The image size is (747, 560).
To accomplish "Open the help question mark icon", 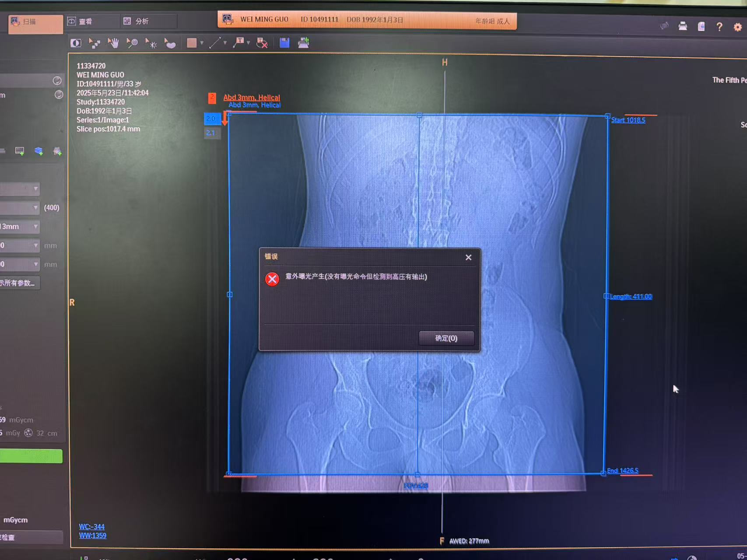I will [x=719, y=27].
